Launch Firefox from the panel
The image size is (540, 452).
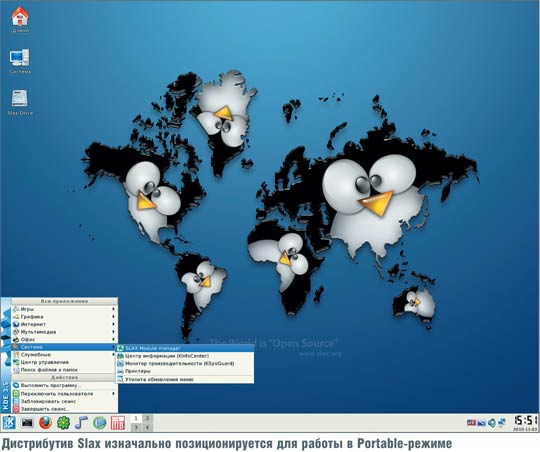45,422
